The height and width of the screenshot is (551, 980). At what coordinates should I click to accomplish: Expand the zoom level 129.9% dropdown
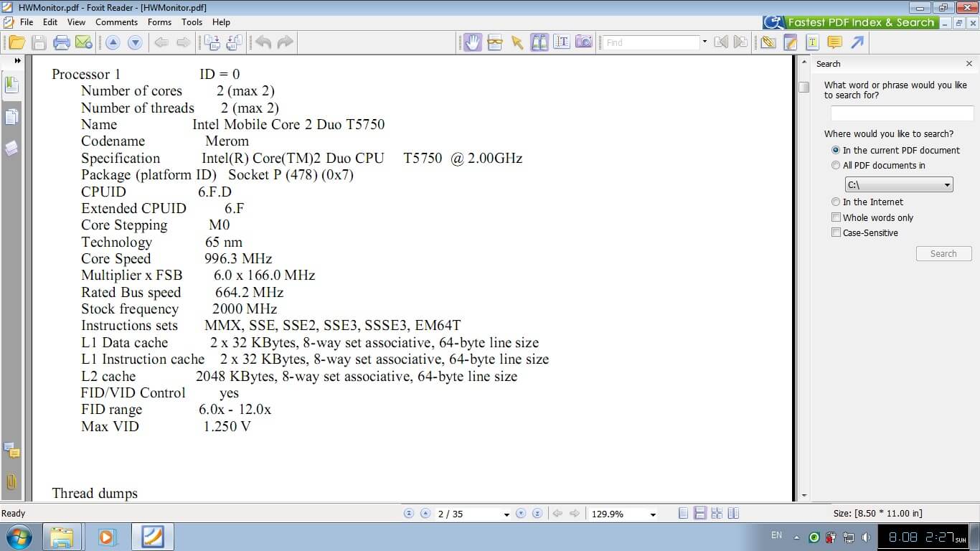point(652,514)
